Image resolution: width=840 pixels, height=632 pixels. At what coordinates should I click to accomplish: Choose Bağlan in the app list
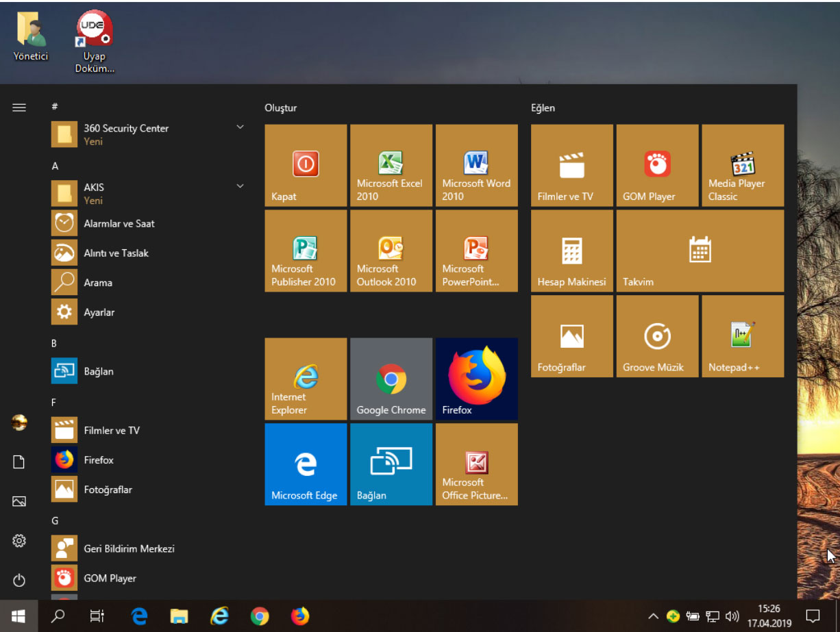tap(148, 371)
